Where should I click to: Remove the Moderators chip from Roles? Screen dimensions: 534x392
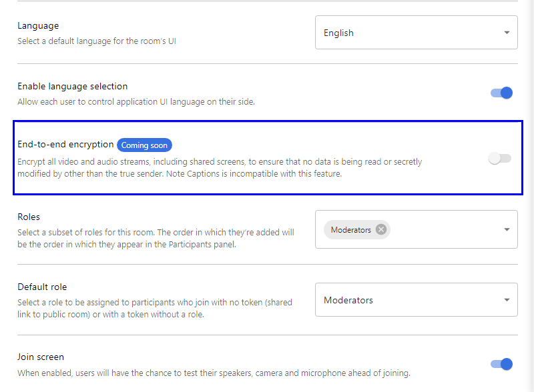click(381, 229)
